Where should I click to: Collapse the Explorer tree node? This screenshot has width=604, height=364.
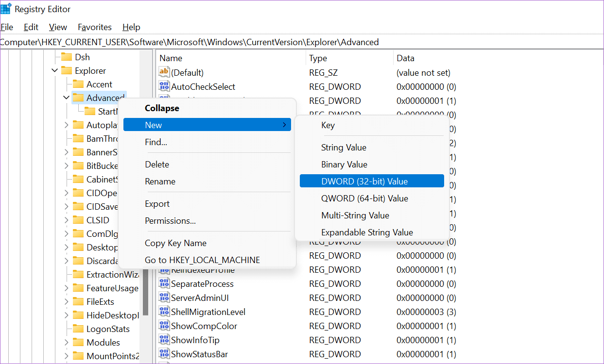(54, 70)
